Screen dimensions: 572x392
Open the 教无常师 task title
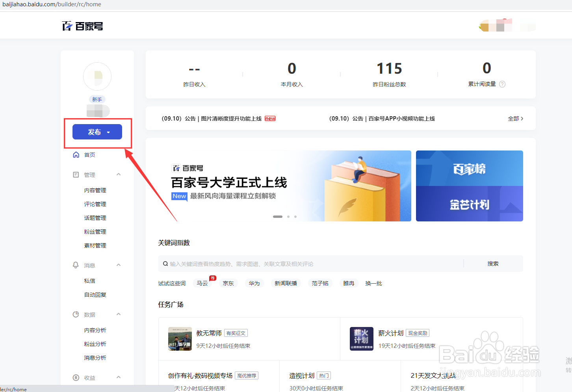click(209, 333)
